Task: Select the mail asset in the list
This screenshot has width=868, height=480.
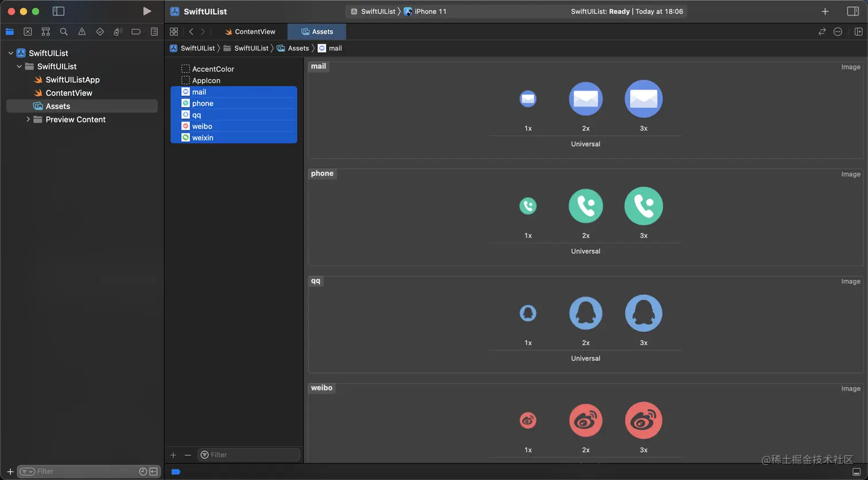Action: (x=234, y=92)
